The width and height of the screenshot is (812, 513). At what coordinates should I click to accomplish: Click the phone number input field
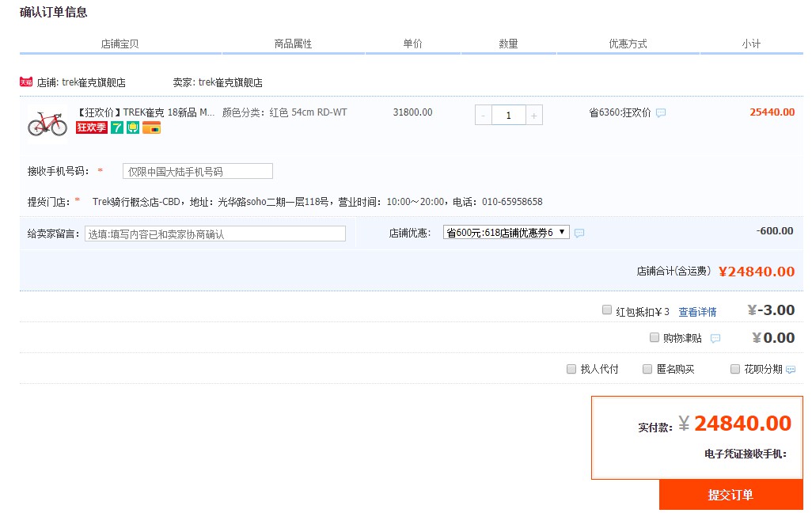[x=196, y=170]
